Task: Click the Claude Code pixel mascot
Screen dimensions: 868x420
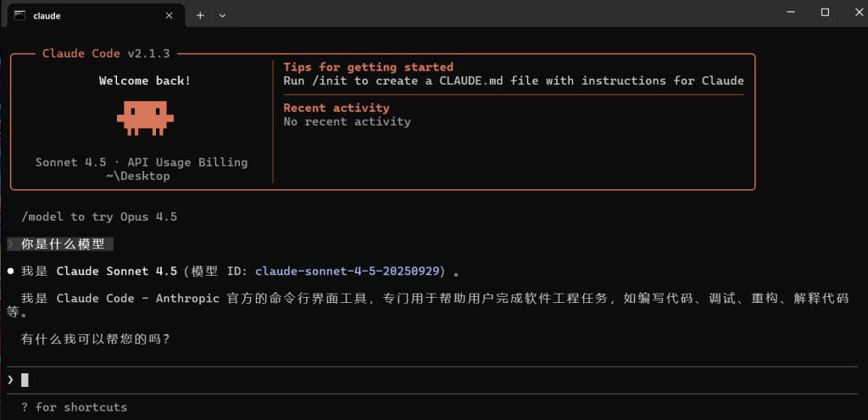Action: click(145, 117)
